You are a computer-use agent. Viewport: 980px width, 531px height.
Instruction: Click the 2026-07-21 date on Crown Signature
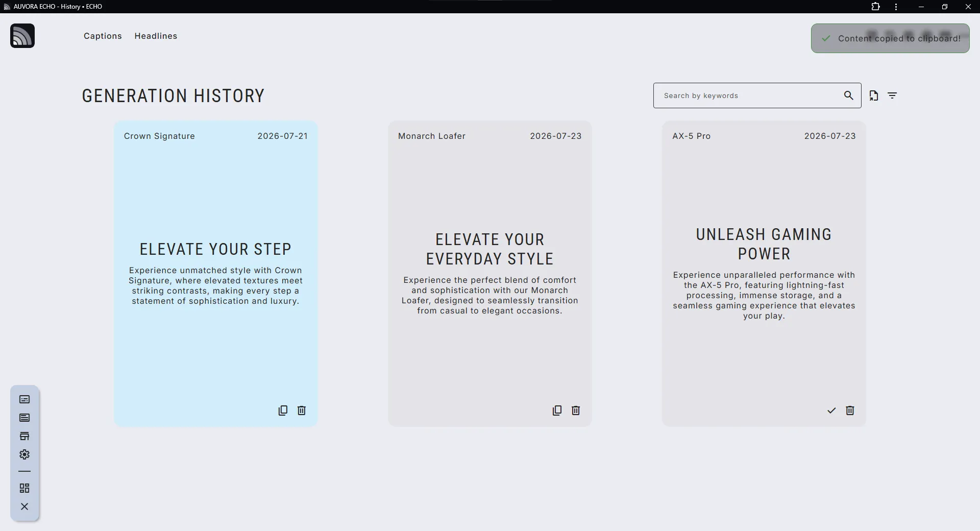click(x=282, y=136)
